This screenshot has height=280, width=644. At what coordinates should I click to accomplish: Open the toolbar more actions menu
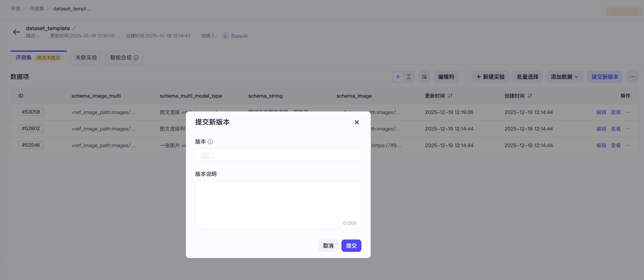[x=632, y=77]
